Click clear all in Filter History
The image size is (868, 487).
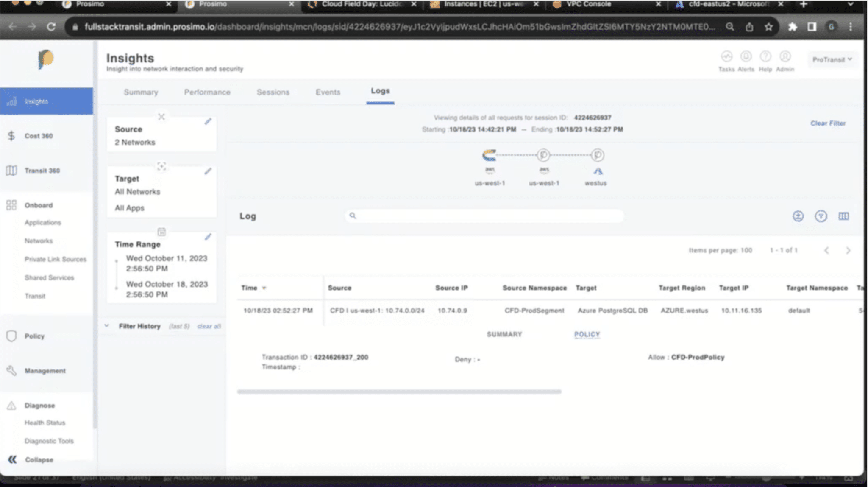coord(209,326)
